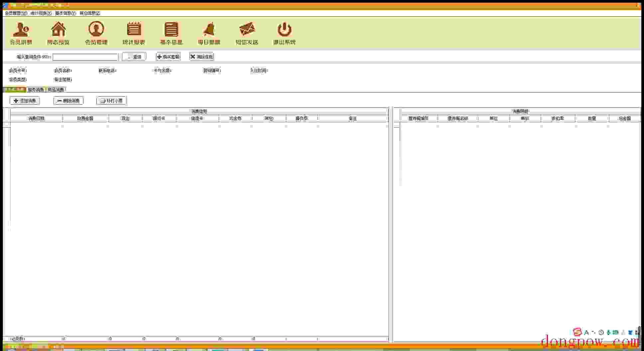Open 会员管理(W) menu

(x=16, y=13)
